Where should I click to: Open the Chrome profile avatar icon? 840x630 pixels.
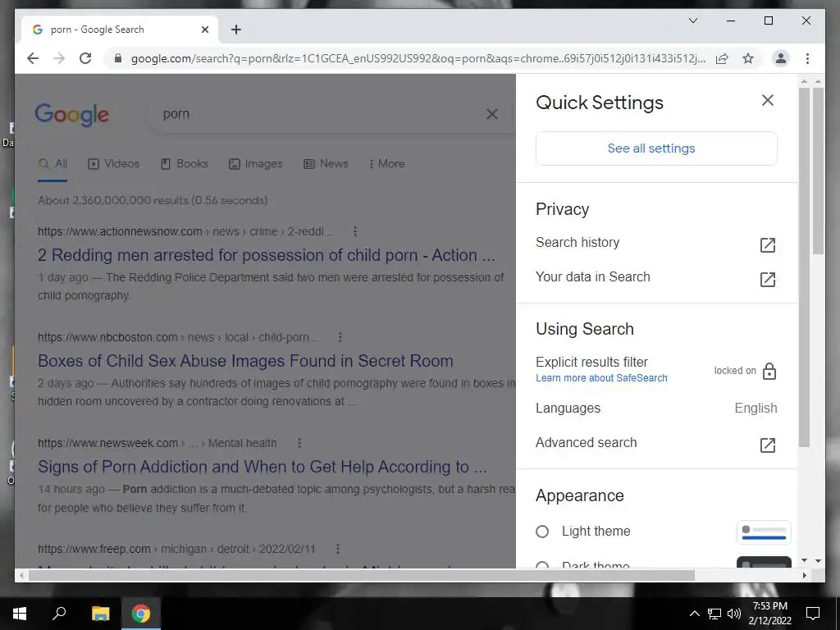[x=781, y=58]
